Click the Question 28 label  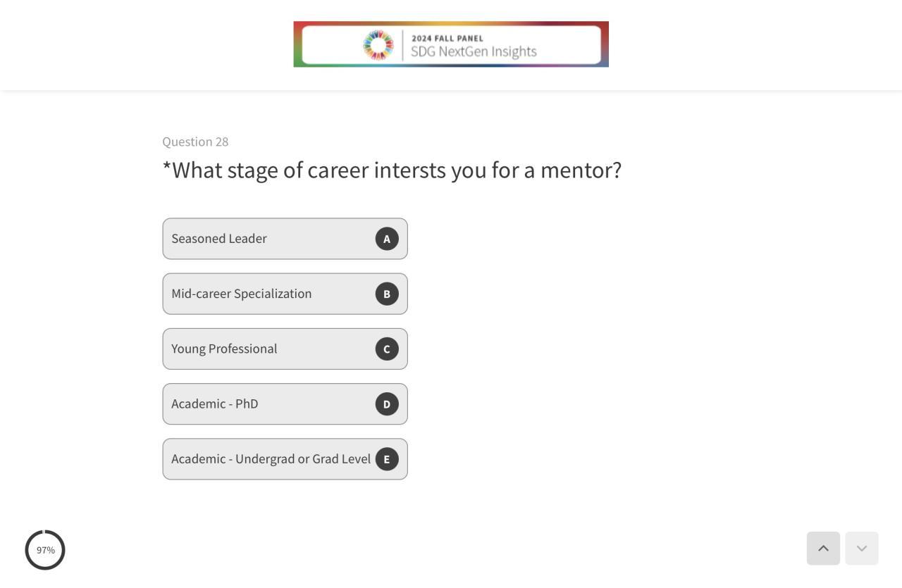coord(195,142)
